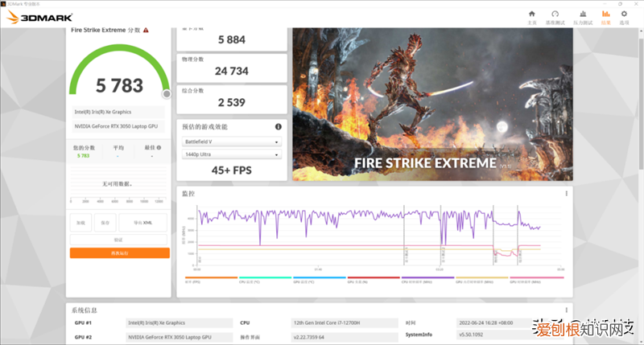Image resolution: width=644 pixels, height=345 pixels.
Task: Expand the 1440p Ultra resolution dropdown
Action: (231, 154)
